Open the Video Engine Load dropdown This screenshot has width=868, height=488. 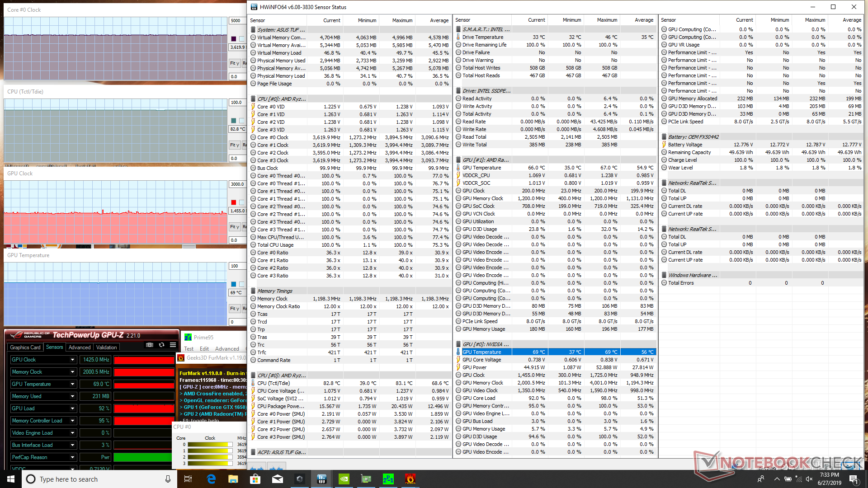(72, 433)
